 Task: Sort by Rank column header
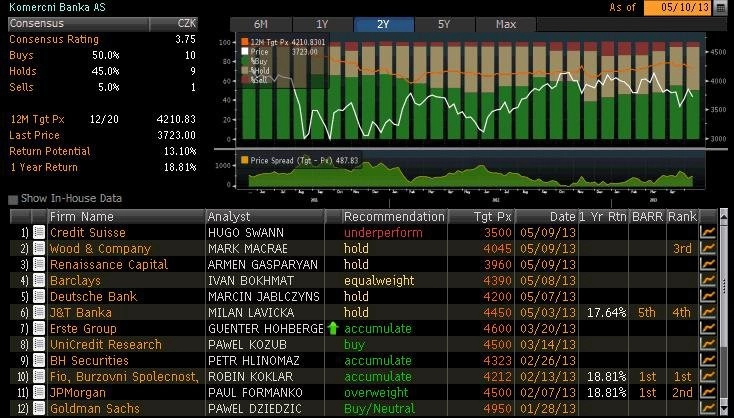tap(683, 216)
